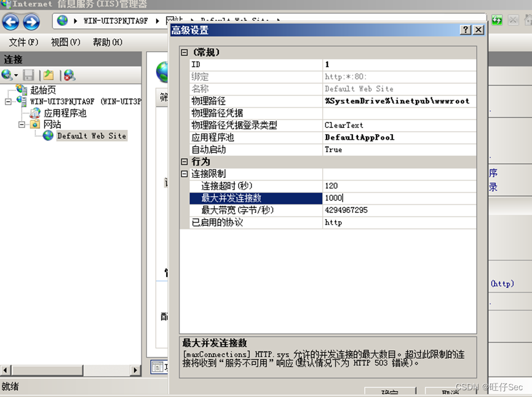Image resolution: width=532 pixels, height=397 pixels.
Task: Click the help question mark on 高级设置 dialog
Action: 466,30
